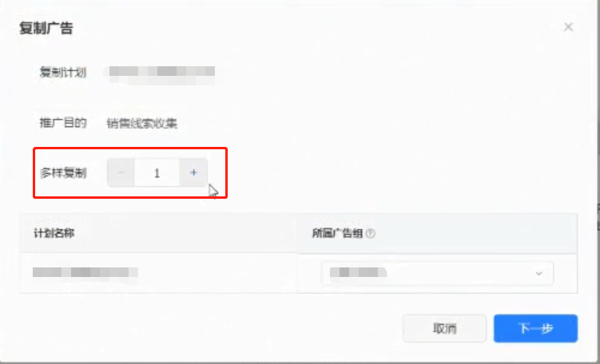The width and height of the screenshot is (600, 364).
Task: Click blurred selected value inside ad group dropdown
Action: click(x=358, y=273)
